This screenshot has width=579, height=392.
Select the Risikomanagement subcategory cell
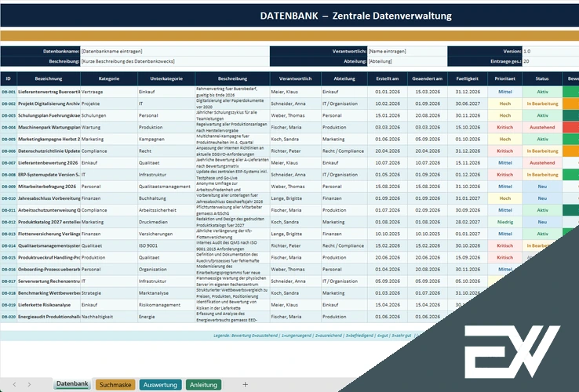(166, 305)
